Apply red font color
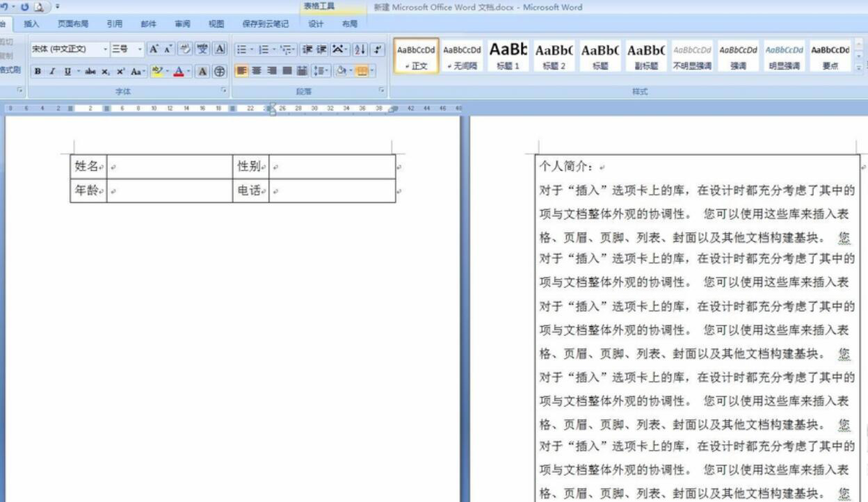Screen dimensions: 868x502 (x=179, y=72)
